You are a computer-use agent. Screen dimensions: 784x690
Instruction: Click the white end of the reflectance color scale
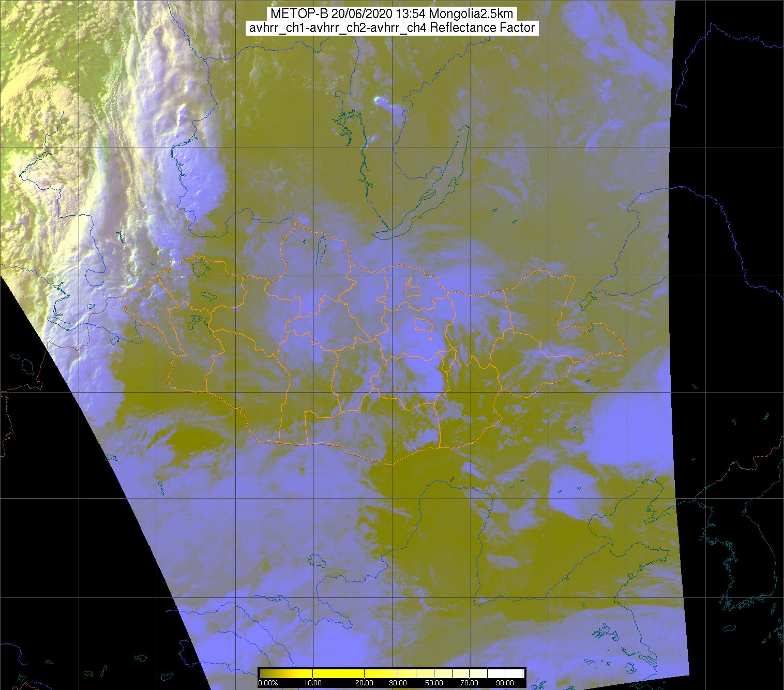click(514, 673)
